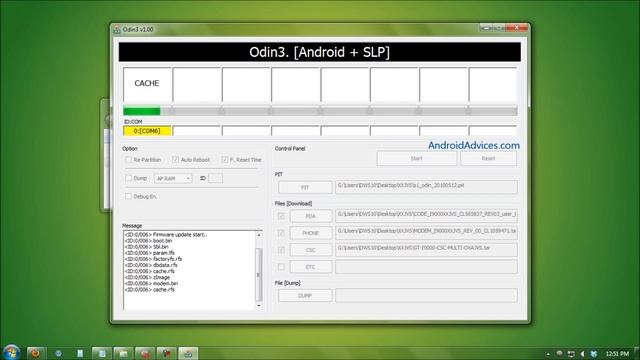Click the CACHE status box
640x360 pixels.
[147, 84]
